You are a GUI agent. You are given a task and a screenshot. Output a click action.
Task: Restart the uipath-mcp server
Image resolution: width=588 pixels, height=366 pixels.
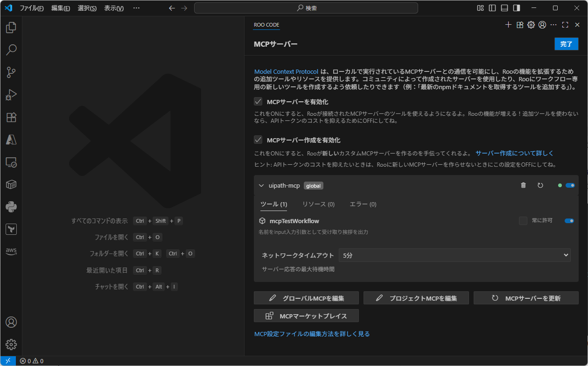pyautogui.click(x=540, y=185)
